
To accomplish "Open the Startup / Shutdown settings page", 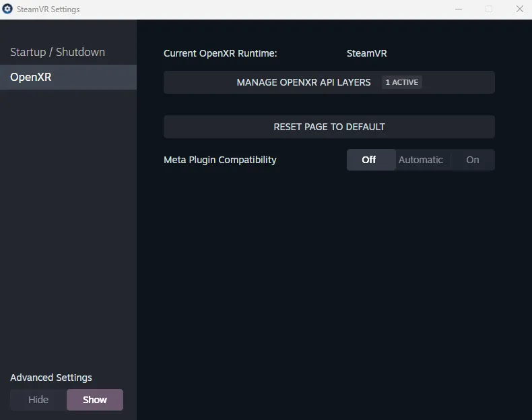I will click(x=58, y=52).
